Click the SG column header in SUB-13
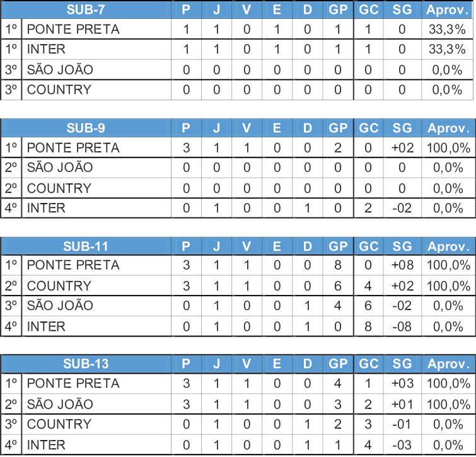The width and height of the screenshot is (476, 457). pos(402,364)
